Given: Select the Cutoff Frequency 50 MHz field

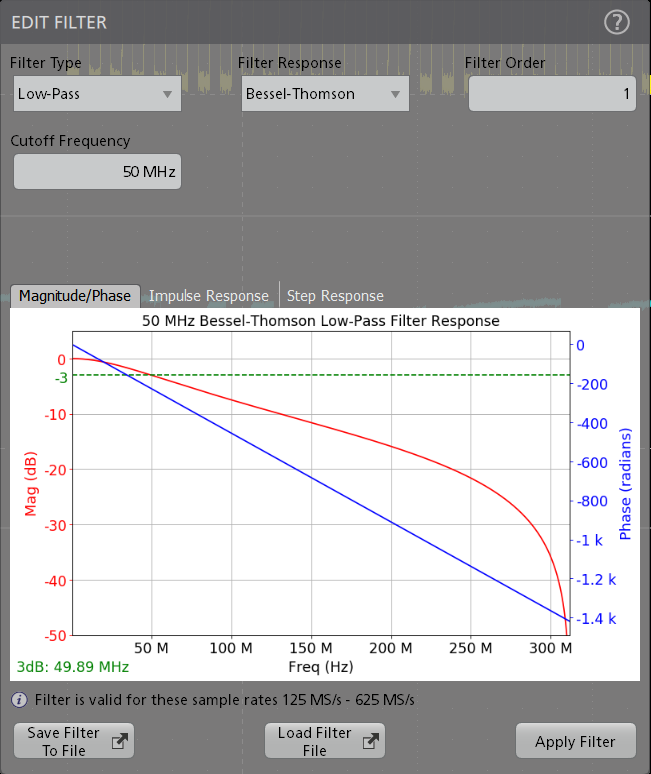Looking at the screenshot, I should pyautogui.click(x=97, y=172).
